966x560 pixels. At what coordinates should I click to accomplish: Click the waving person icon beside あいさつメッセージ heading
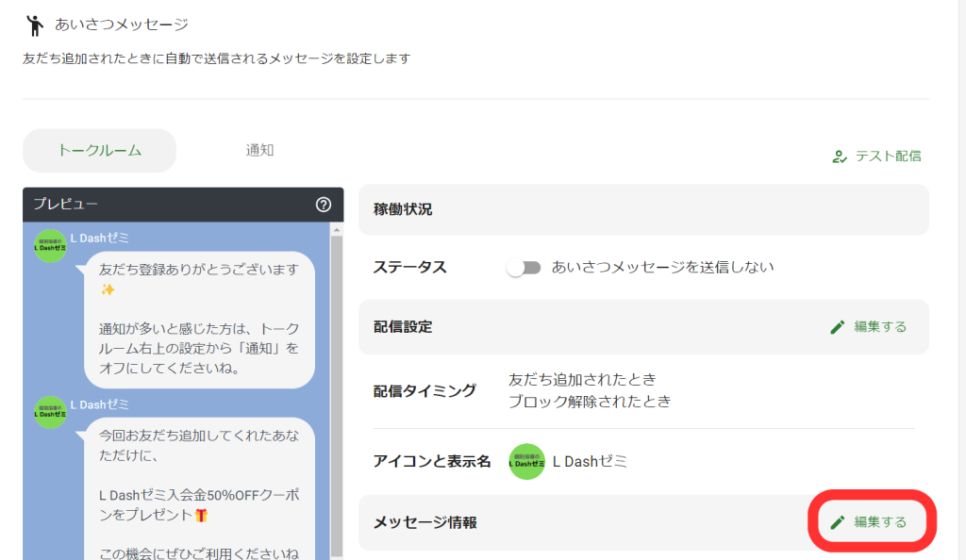tap(35, 24)
